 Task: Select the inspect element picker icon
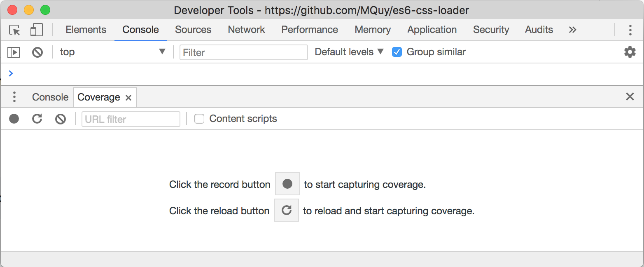15,30
